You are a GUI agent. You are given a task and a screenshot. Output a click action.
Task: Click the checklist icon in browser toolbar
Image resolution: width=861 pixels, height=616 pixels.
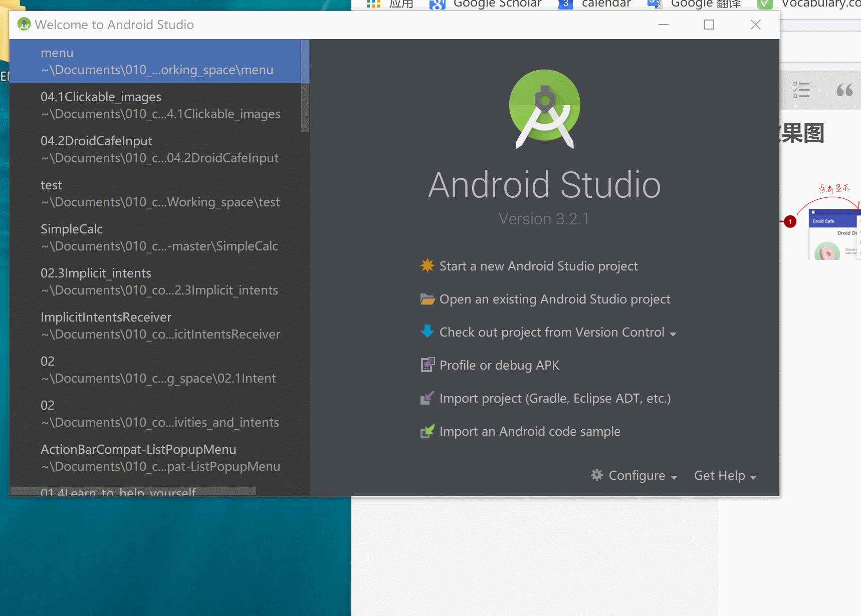tap(801, 90)
